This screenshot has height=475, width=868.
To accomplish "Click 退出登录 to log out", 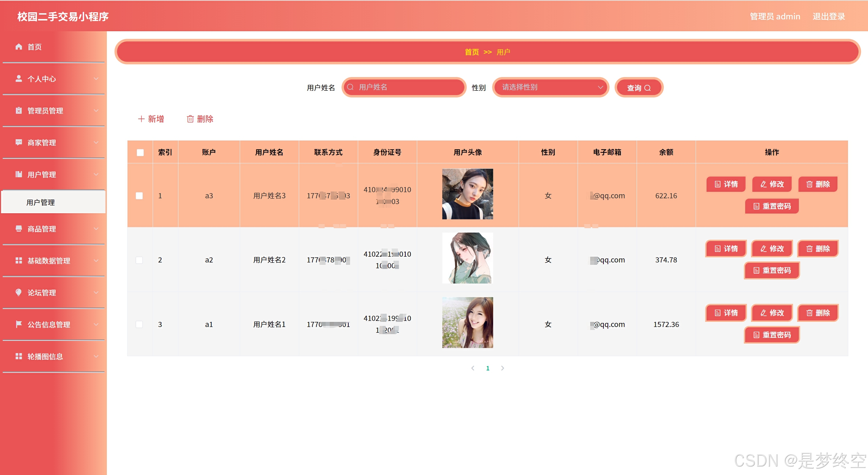I will [829, 16].
